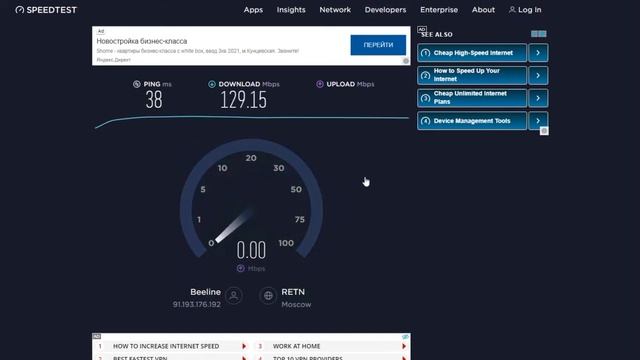
Task: Open the Новостройка бизнес-класса ad headline
Action: coord(142,41)
